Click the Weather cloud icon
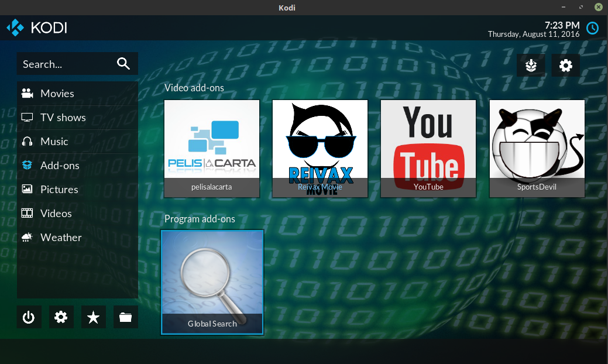Viewport: 608px width, 364px height. coord(27,237)
